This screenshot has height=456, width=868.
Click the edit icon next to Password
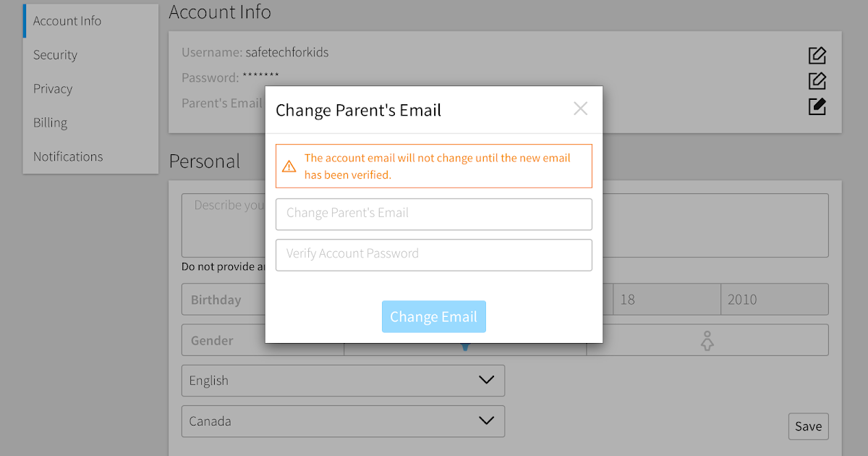[817, 80]
